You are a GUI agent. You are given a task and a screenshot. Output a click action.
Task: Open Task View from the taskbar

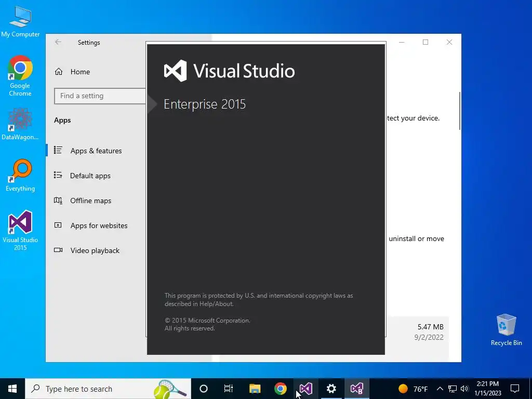coord(229,389)
